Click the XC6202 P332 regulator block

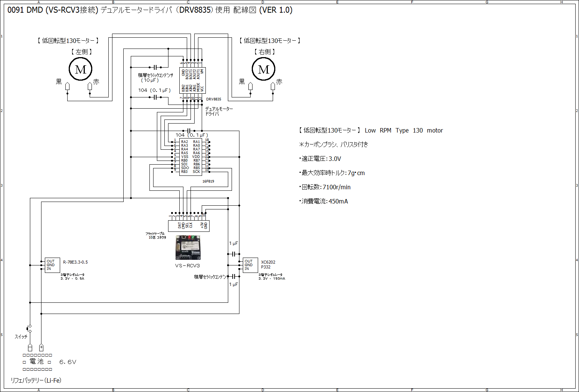pyautogui.click(x=250, y=265)
